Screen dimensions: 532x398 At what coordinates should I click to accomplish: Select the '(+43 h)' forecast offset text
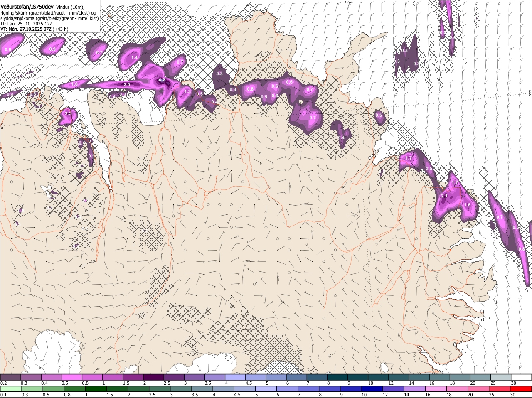pos(61,29)
